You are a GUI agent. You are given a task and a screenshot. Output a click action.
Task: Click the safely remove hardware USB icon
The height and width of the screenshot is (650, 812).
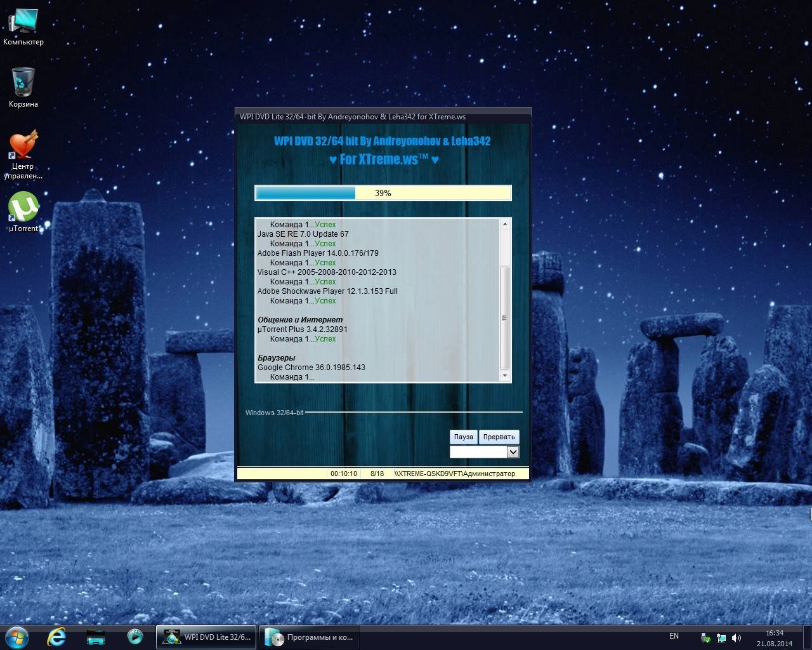coord(705,637)
